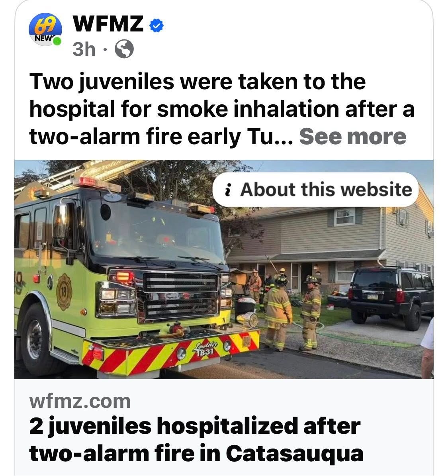Screen dimensions: 448x476
Task: Click the firefighters standing on the sidewalk
Action: point(292,313)
